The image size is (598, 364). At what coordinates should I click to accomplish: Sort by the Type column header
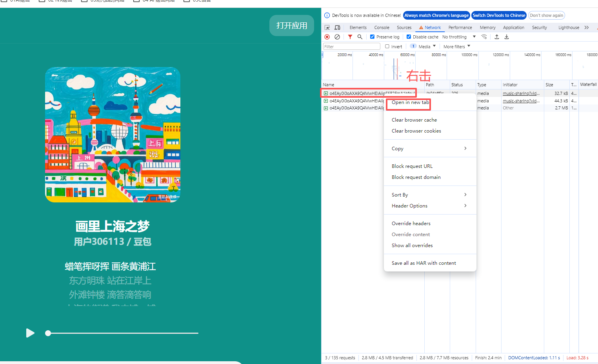pos(488,85)
